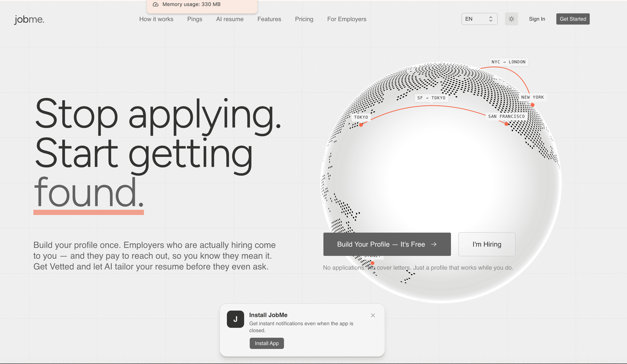Open the AI resume nav item
The width and height of the screenshot is (627, 364).
point(230,19)
